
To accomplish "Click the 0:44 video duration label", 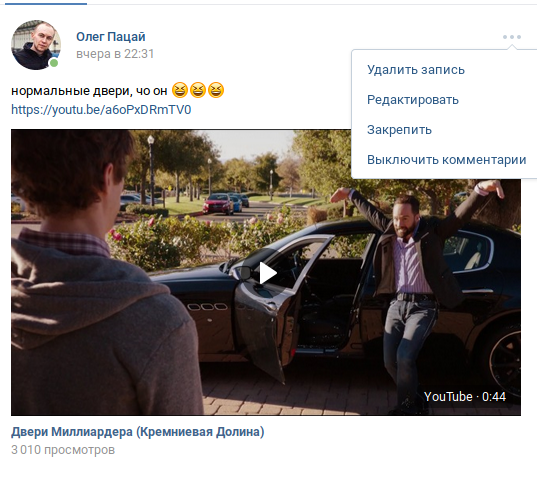I will (x=494, y=397).
